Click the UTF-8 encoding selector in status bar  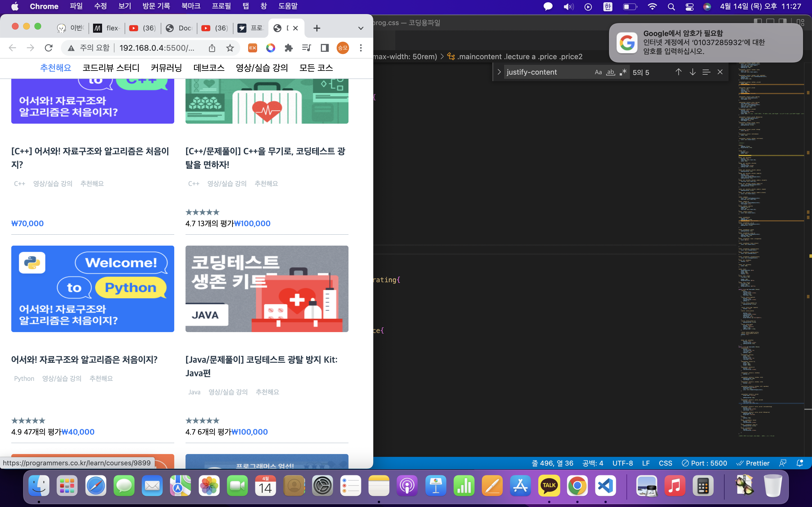click(x=623, y=463)
